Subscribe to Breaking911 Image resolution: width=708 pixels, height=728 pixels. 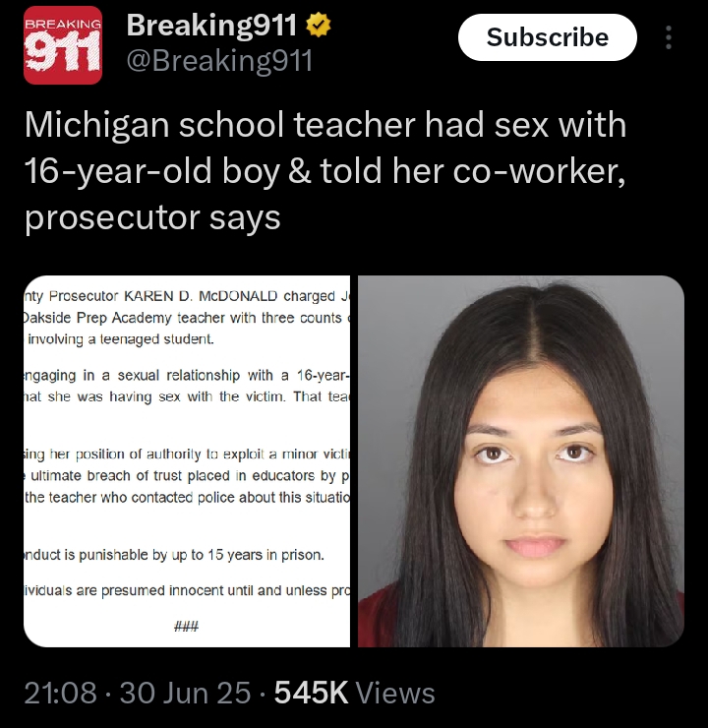548,37
